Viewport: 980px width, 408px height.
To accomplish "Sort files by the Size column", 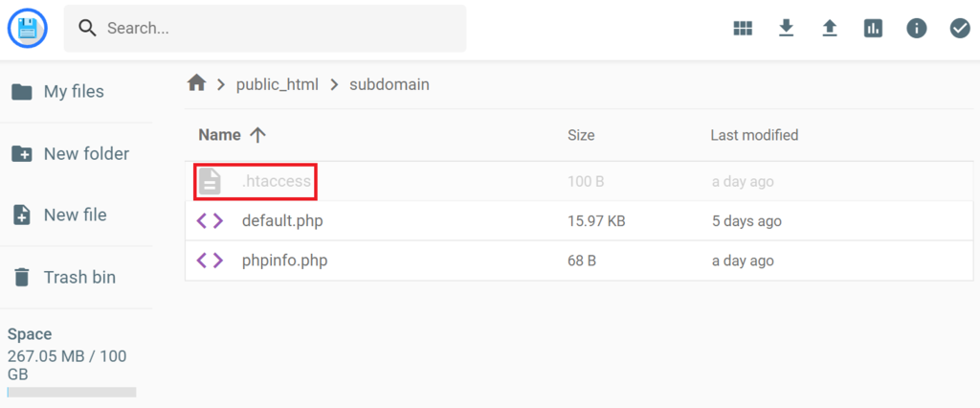I will [581, 135].
